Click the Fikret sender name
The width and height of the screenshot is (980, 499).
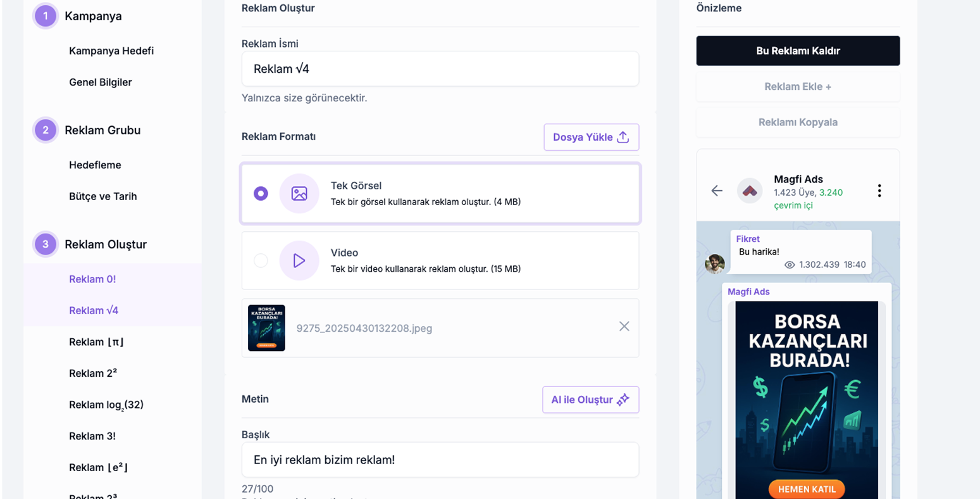[748, 239]
